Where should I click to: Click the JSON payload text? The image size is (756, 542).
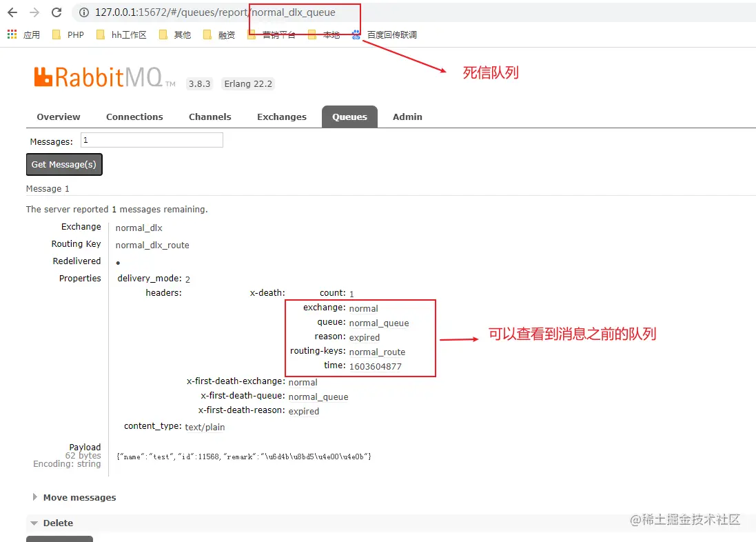pyautogui.click(x=244, y=456)
